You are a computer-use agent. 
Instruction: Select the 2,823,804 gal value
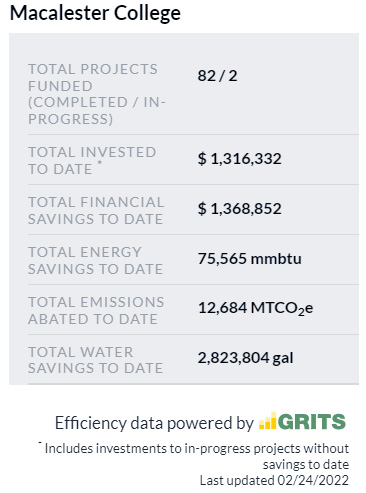pyautogui.click(x=245, y=358)
